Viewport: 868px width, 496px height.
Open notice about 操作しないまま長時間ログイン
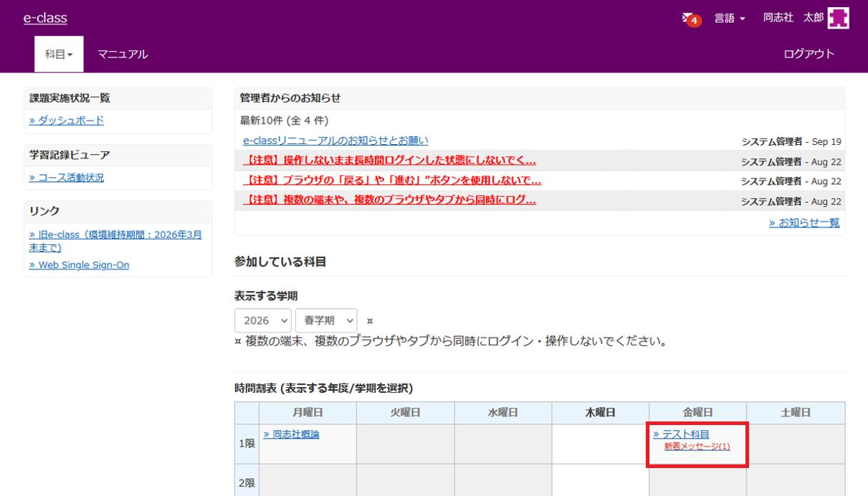click(x=389, y=160)
